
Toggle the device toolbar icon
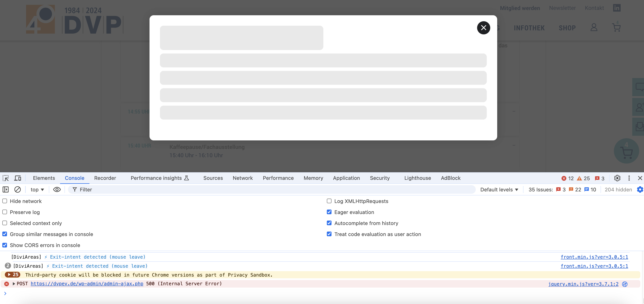point(18,178)
